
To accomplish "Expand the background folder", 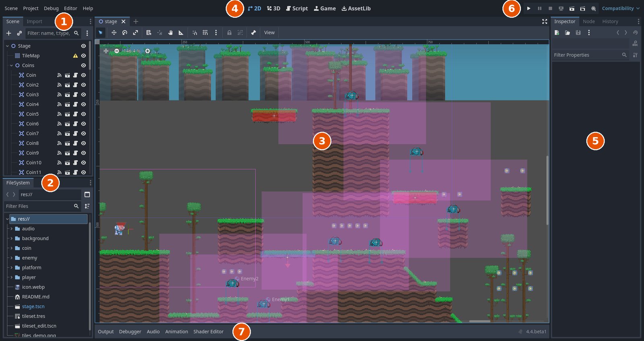I will point(11,238).
